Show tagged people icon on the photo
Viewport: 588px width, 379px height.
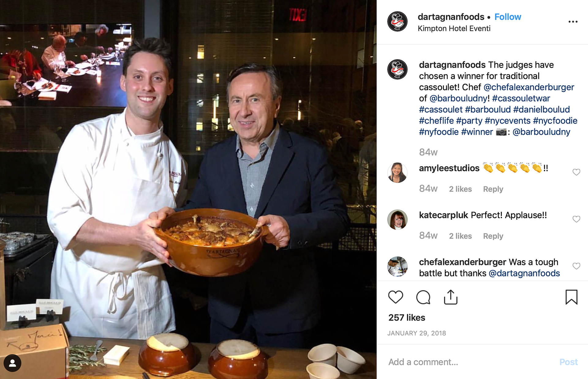pyautogui.click(x=13, y=363)
